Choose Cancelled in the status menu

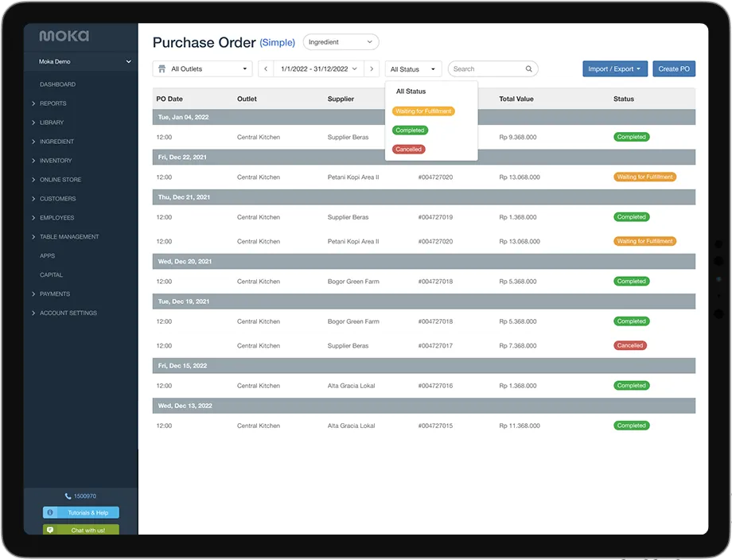point(409,149)
